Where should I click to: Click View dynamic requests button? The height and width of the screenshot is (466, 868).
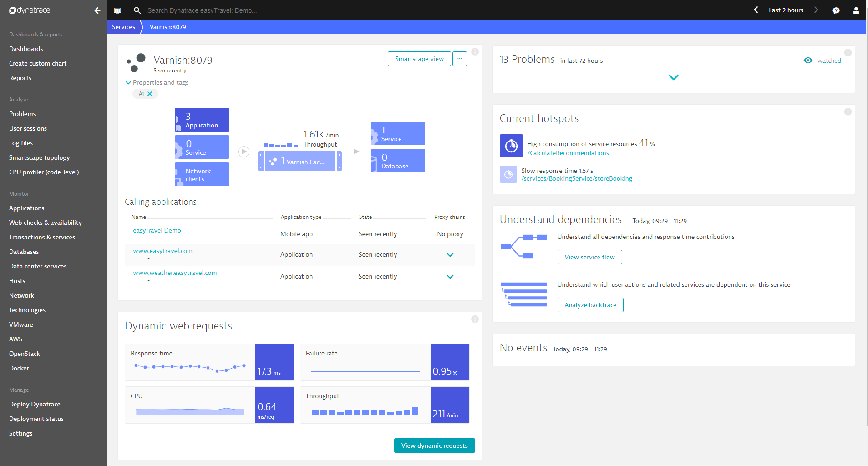pos(434,446)
